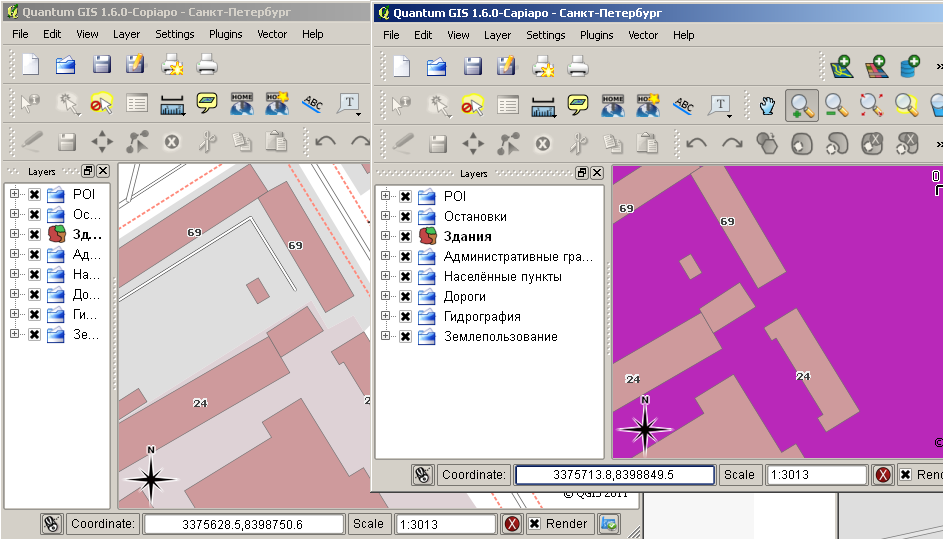Expand the Дороги layer tree node
This screenshot has width=943, height=539.
coord(385,297)
